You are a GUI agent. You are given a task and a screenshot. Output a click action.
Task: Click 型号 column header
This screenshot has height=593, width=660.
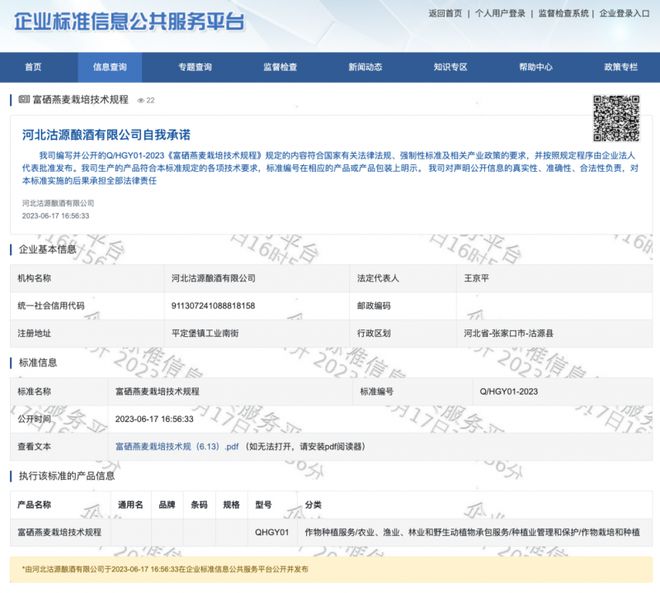click(x=263, y=505)
